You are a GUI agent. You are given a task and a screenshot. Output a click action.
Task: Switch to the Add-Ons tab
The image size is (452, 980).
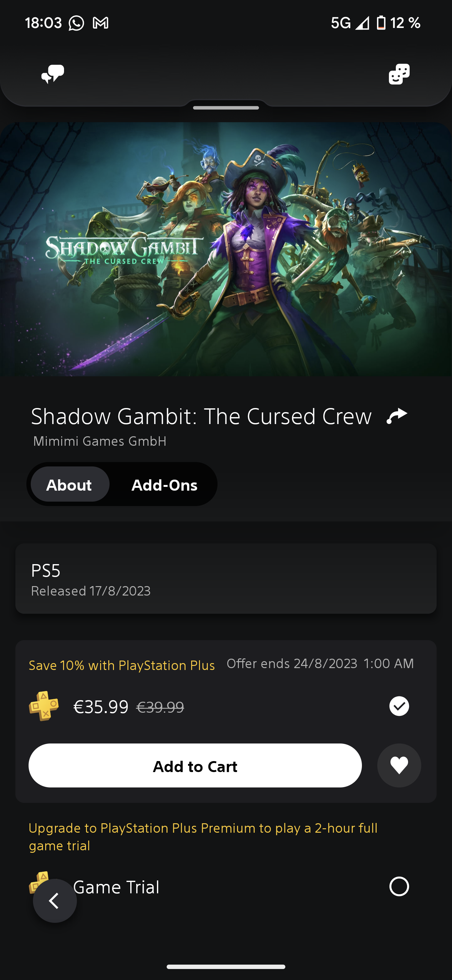pos(164,485)
